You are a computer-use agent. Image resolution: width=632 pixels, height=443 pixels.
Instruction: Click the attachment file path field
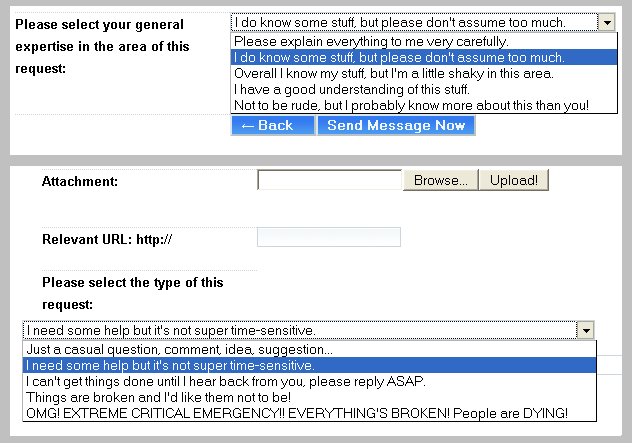pyautogui.click(x=329, y=181)
